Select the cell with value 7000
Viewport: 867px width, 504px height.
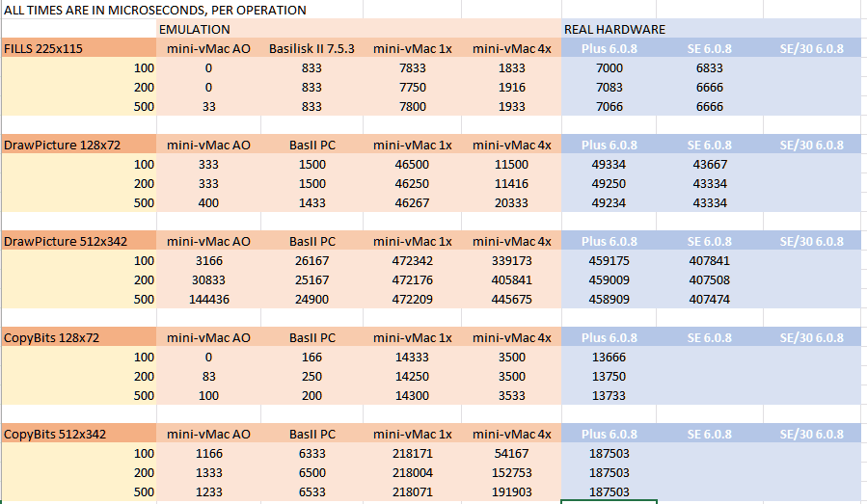click(609, 68)
